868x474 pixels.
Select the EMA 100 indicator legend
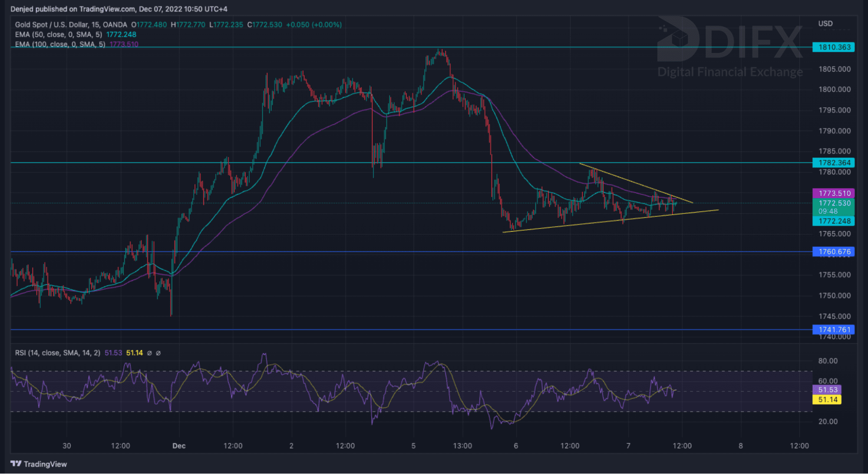pyautogui.click(x=60, y=44)
